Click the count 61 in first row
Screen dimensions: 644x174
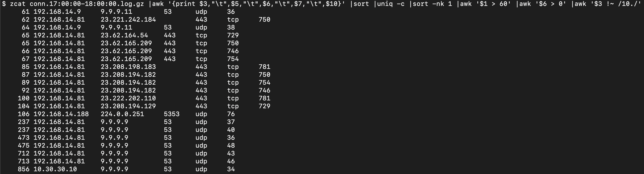[25, 12]
